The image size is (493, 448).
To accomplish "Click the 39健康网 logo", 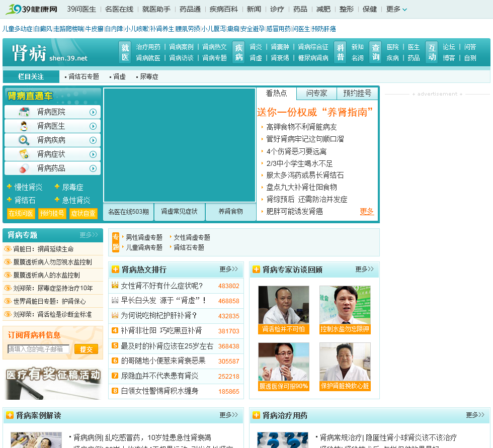I will [x=31, y=9].
